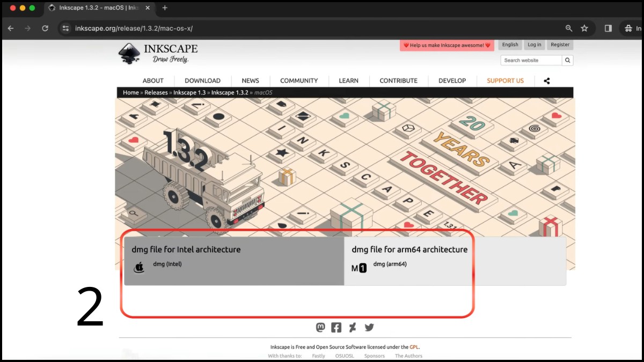644x362 pixels.
Task: Open the Fastly sponsor link
Action: click(x=319, y=356)
